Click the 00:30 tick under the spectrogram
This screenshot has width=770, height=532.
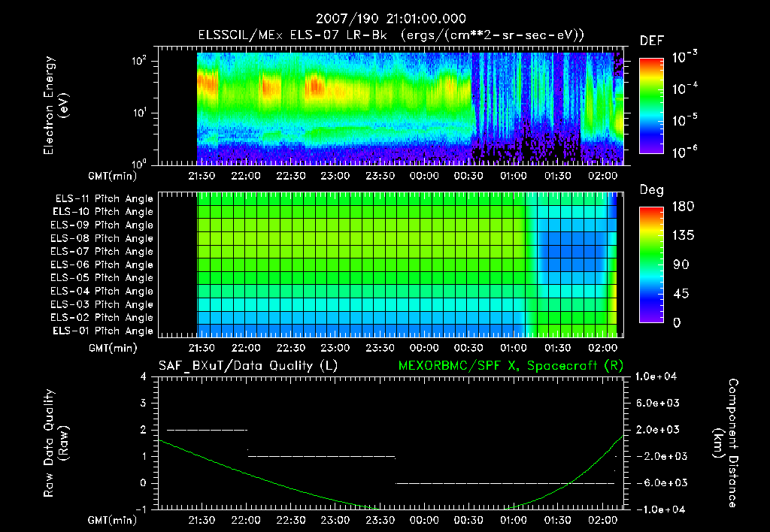click(x=468, y=176)
